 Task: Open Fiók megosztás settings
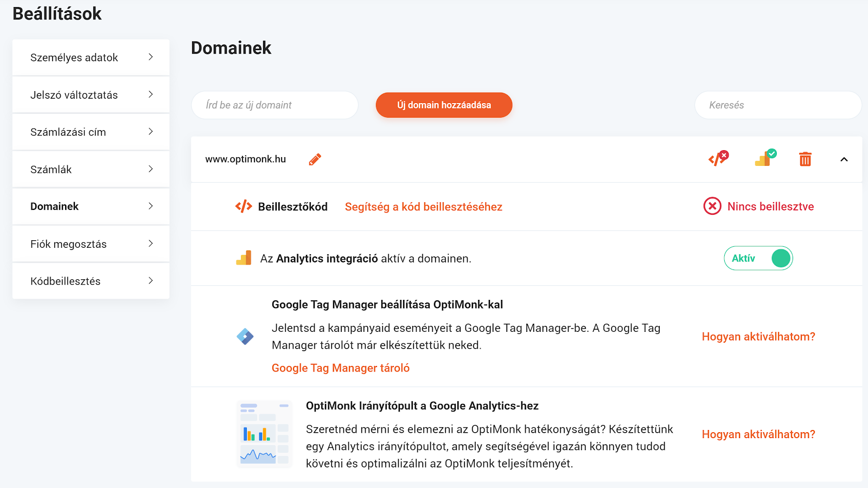91,244
